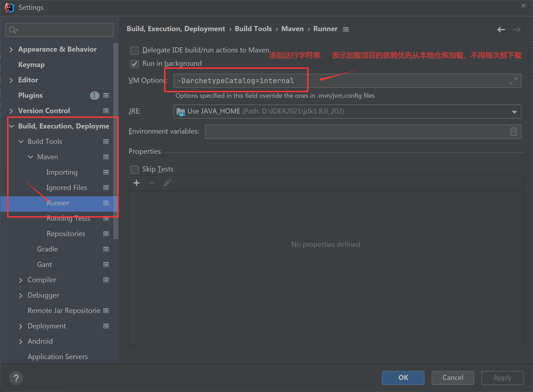Add a new property with plus icon
The width and height of the screenshot is (533, 392).
point(137,183)
